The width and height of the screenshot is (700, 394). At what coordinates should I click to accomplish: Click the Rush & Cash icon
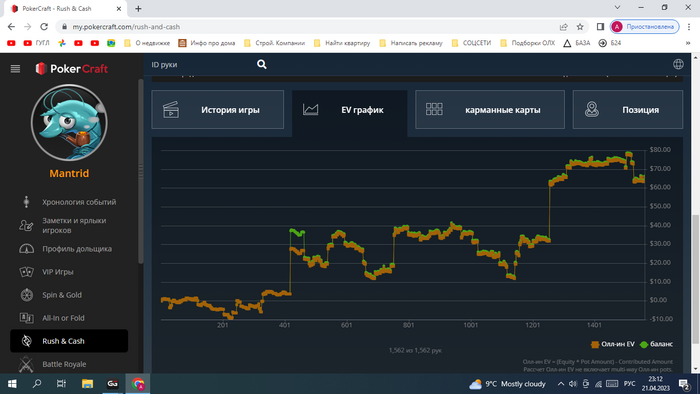27,341
